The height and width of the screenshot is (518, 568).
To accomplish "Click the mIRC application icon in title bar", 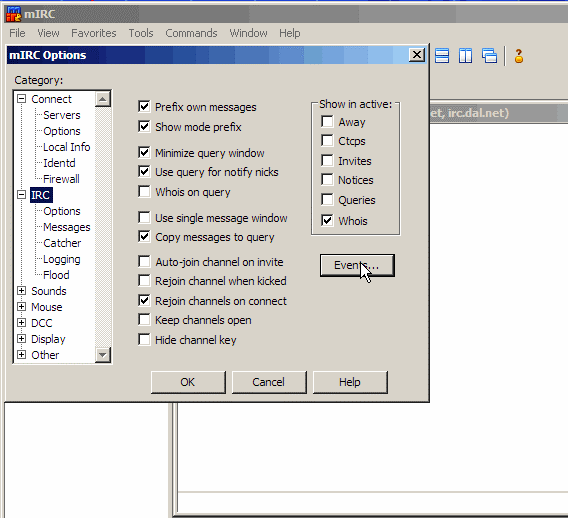I will point(13,14).
